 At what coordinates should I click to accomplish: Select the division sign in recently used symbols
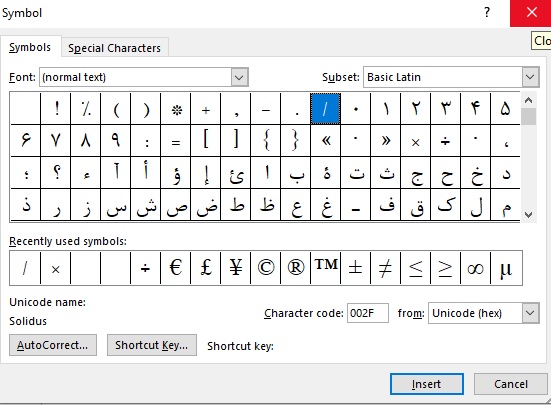tap(145, 268)
